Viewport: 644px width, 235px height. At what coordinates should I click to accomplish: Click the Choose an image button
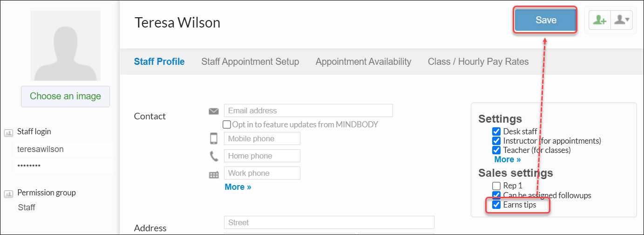click(65, 97)
